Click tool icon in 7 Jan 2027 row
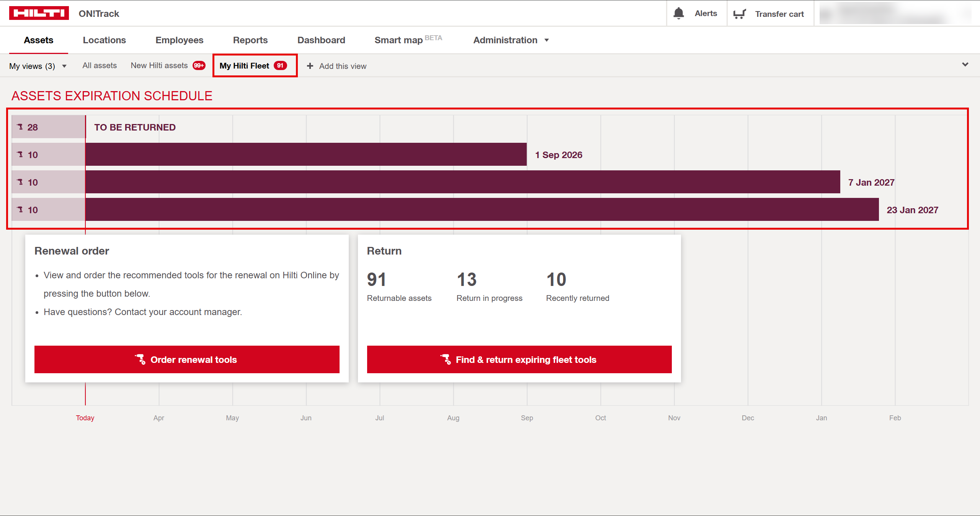 pos(20,182)
